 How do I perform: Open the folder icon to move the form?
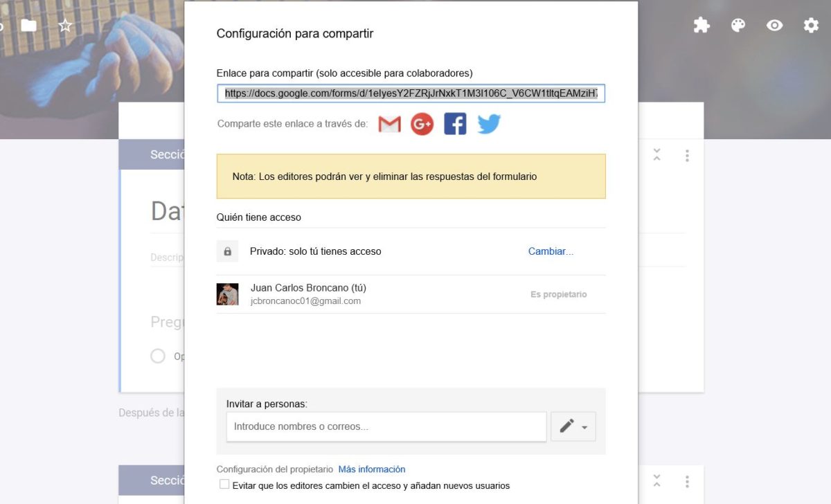pos(28,25)
